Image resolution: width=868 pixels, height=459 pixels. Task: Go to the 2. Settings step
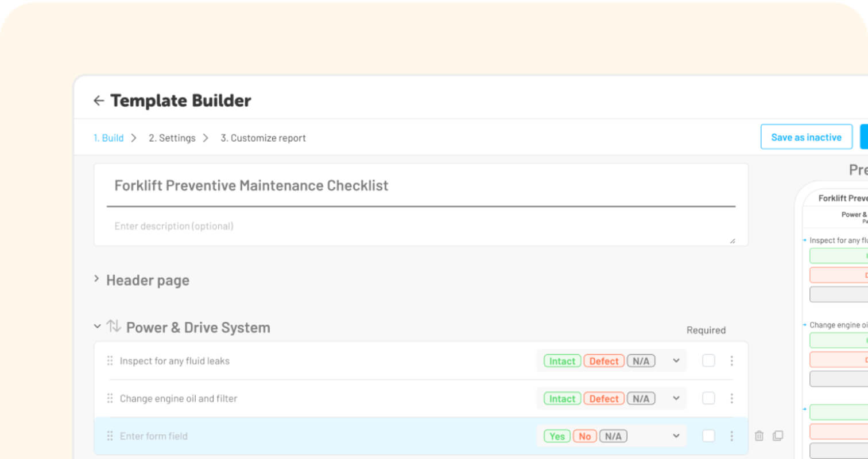172,138
